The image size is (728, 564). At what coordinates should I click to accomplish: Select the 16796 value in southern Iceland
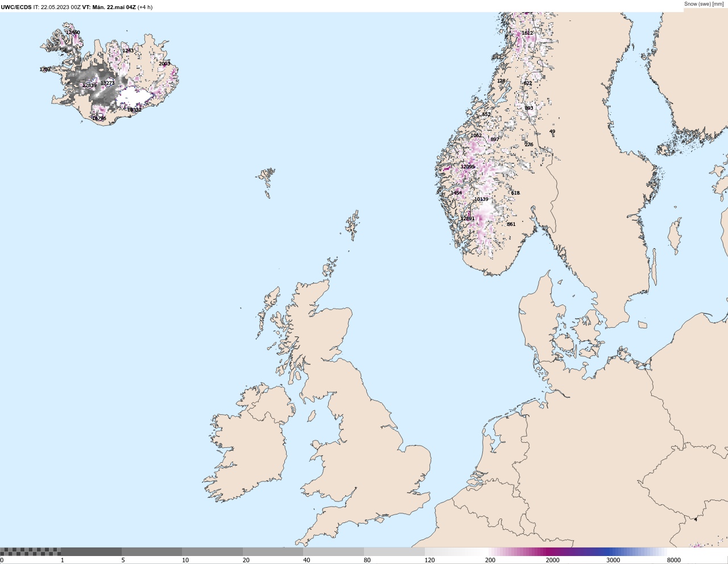click(99, 118)
